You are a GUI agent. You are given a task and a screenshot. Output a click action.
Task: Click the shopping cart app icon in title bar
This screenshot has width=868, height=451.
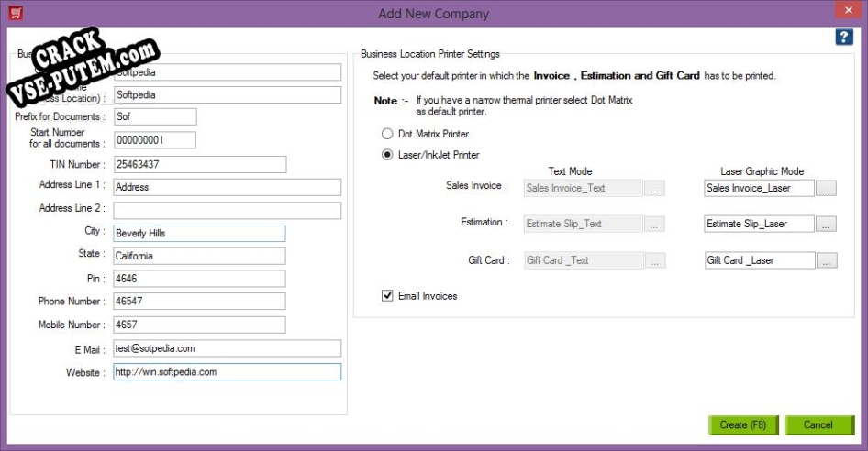coord(16,14)
